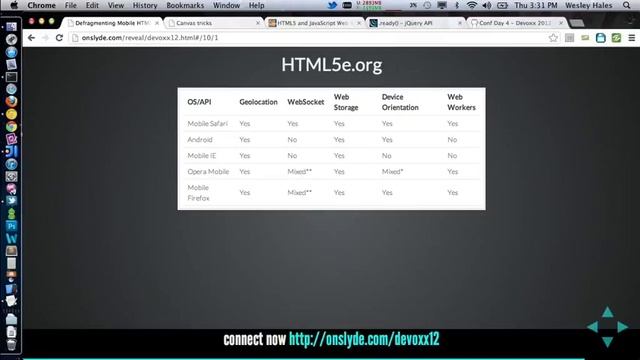Image resolution: width=640 pixels, height=360 pixels.
Task: Go back with Chrome's back arrow
Action: [31, 38]
